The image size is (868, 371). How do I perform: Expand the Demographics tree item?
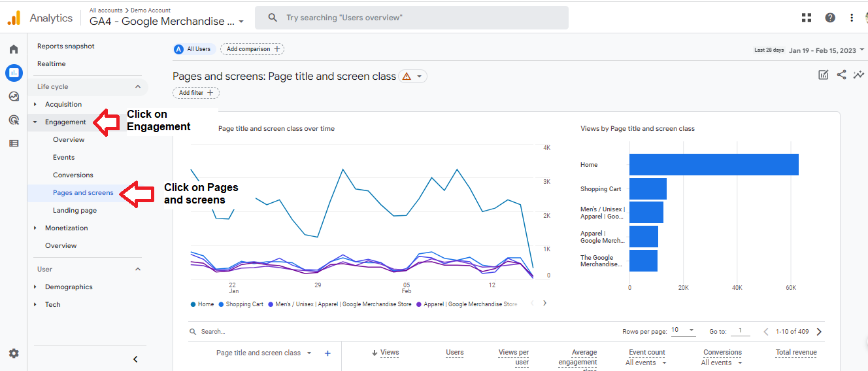35,287
